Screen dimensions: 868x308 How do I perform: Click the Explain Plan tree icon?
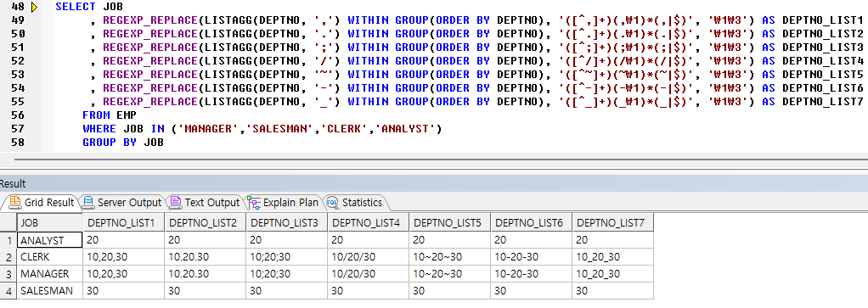tap(254, 203)
